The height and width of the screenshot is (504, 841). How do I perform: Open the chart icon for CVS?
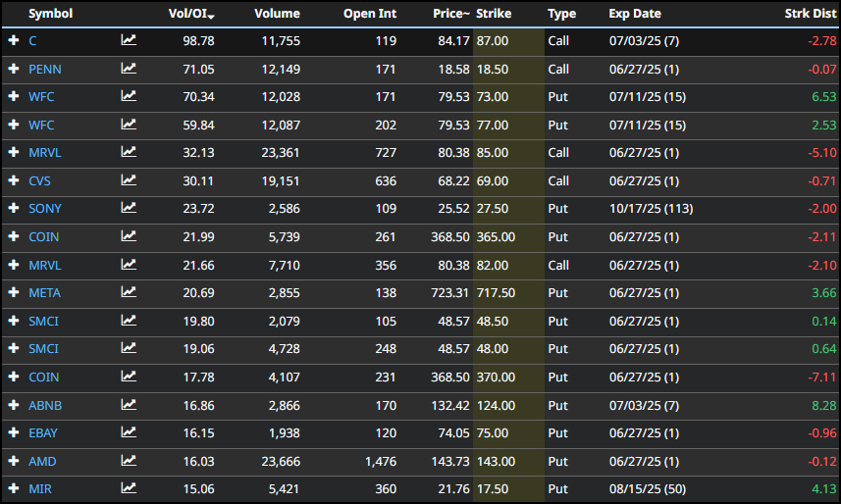129,180
